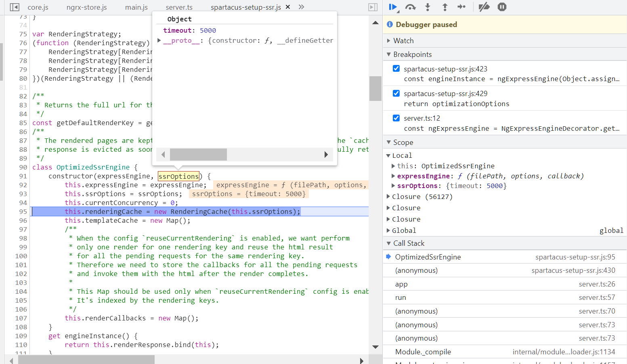The image size is (627, 364).
Task: Close the spartacus-setup-ssr.js tab
Action: (x=288, y=7)
